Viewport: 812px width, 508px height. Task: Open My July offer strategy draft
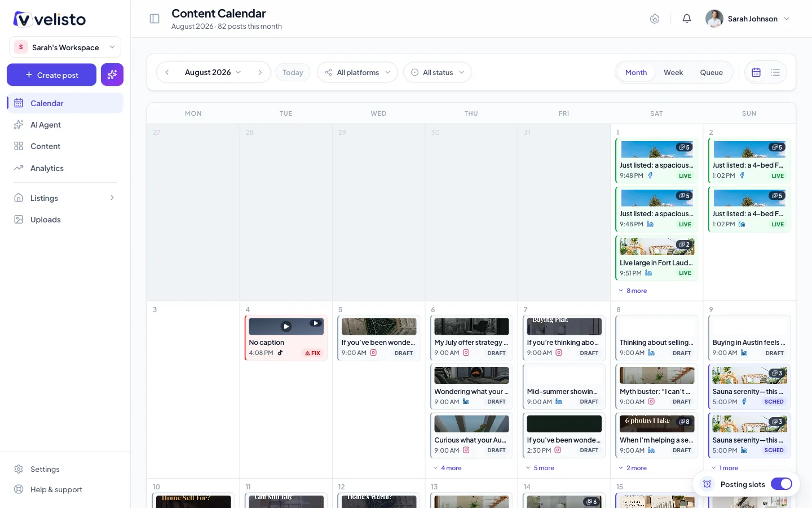point(471,338)
